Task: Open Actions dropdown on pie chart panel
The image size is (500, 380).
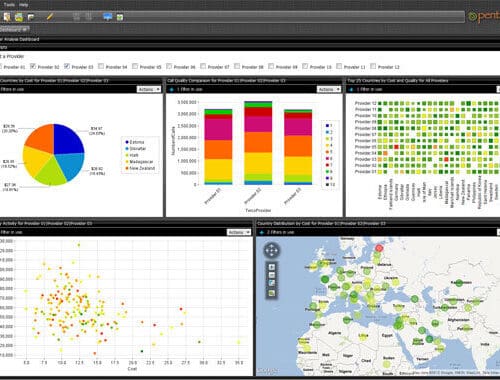Action: tap(149, 89)
